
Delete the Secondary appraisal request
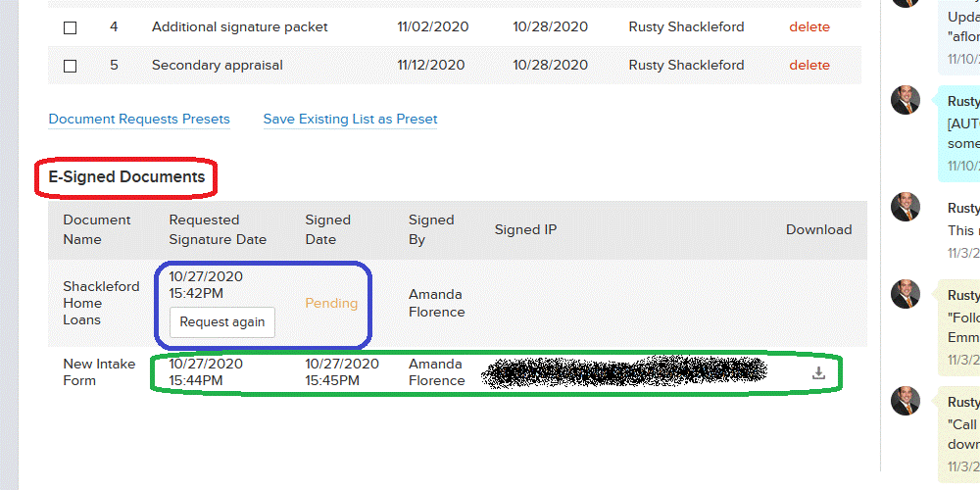tap(809, 65)
